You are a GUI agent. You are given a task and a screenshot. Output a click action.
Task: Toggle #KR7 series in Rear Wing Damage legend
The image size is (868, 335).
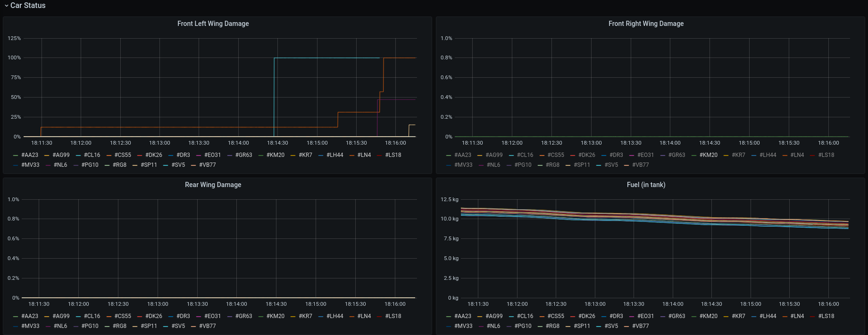pyautogui.click(x=305, y=316)
